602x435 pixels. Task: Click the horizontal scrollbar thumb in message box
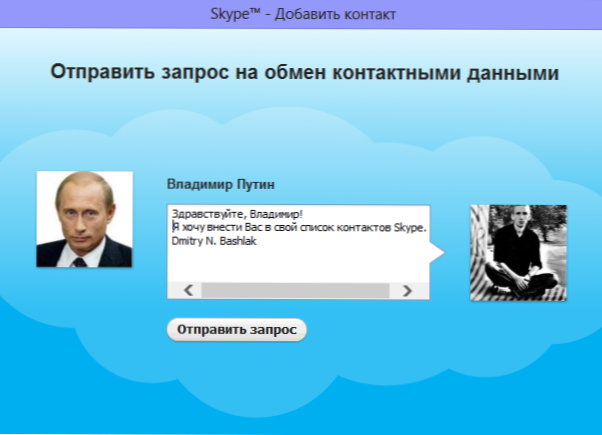[x=295, y=291]
